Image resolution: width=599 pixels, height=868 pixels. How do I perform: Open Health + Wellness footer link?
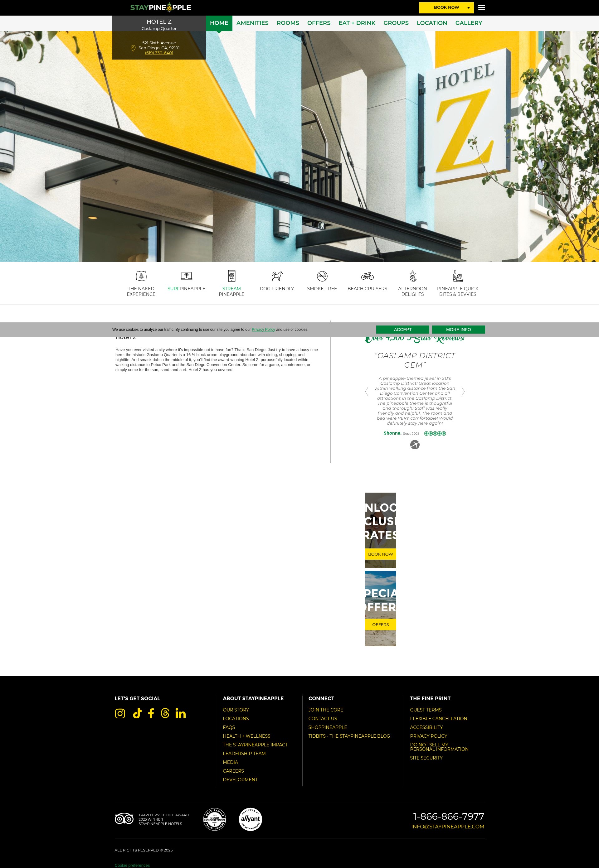[x=246, y=736]
